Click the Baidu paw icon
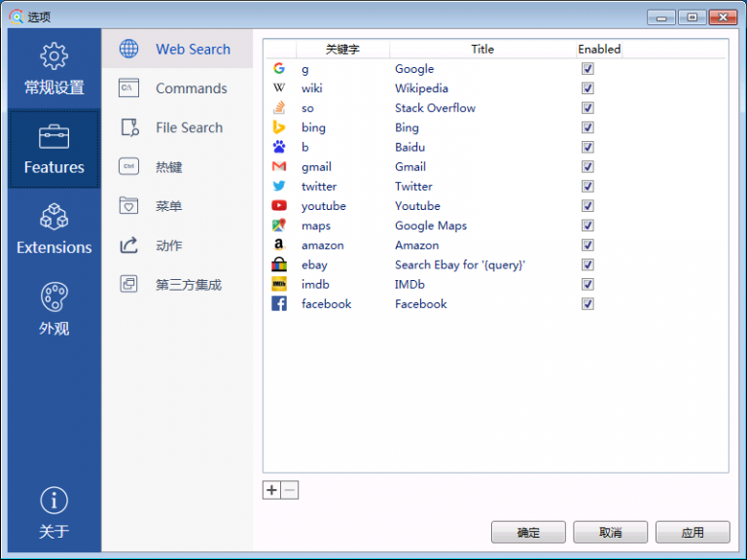This screenshot has height=560, width=747. click(x=279, y=148)
